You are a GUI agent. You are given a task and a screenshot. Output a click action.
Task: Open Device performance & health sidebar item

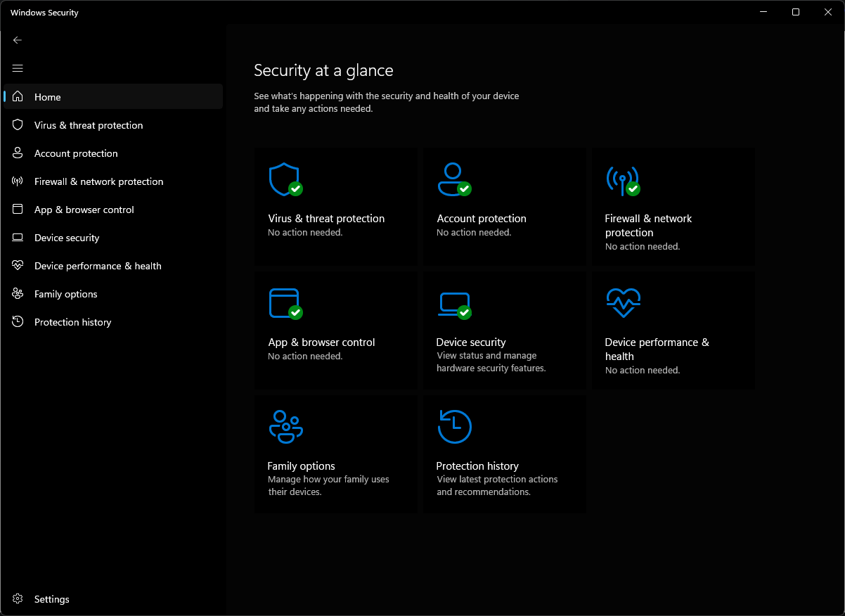pyautogui.click(x=113, y=266)
